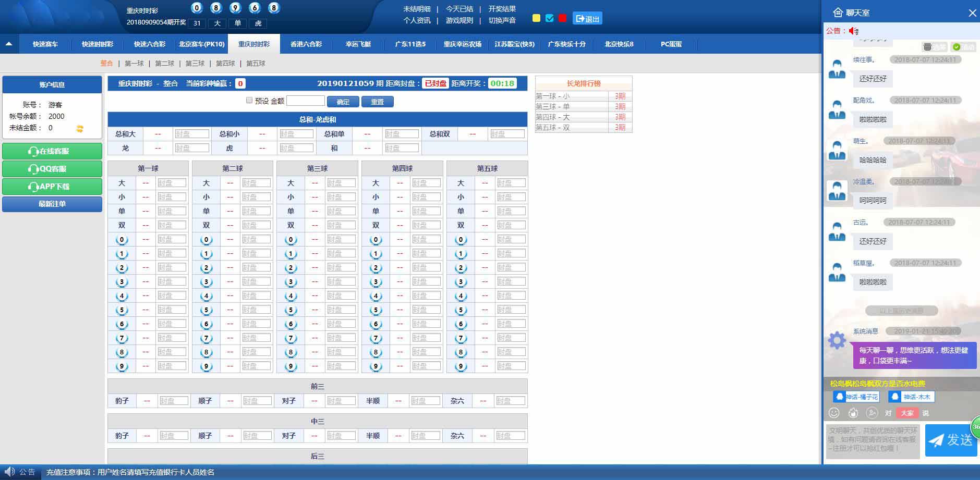This screenshot has height=480, width=980.
Task: Open the emoji picker in chat
Action: (834, 413)
